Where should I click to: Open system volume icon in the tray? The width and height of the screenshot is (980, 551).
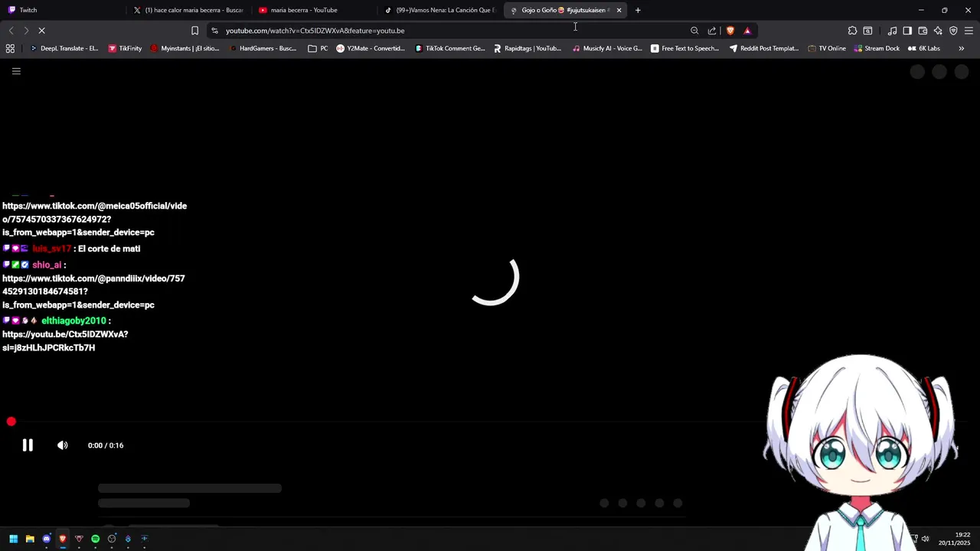click(x=925, y=539)
